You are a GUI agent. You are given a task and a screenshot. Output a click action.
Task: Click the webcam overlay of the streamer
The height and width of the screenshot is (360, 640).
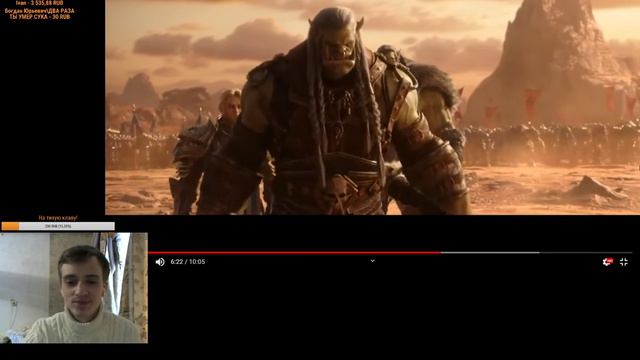[74, 288]
